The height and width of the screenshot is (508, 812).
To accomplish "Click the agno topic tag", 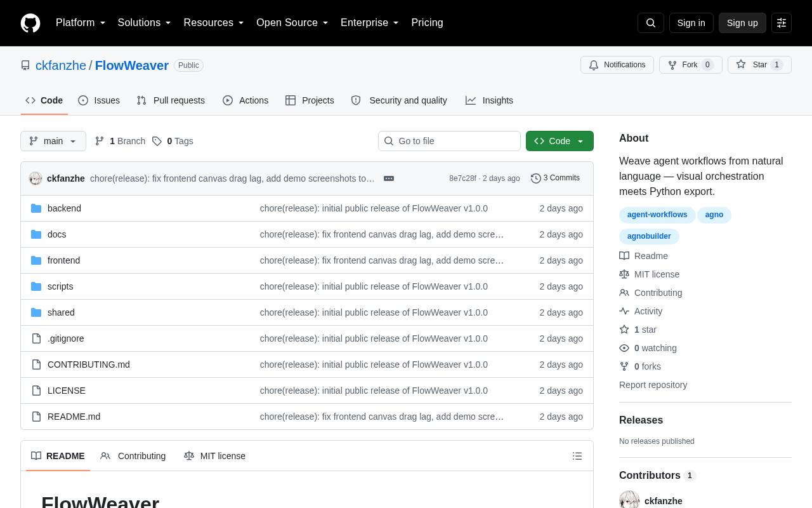I will pyautogui.click(x=714, y=215).
